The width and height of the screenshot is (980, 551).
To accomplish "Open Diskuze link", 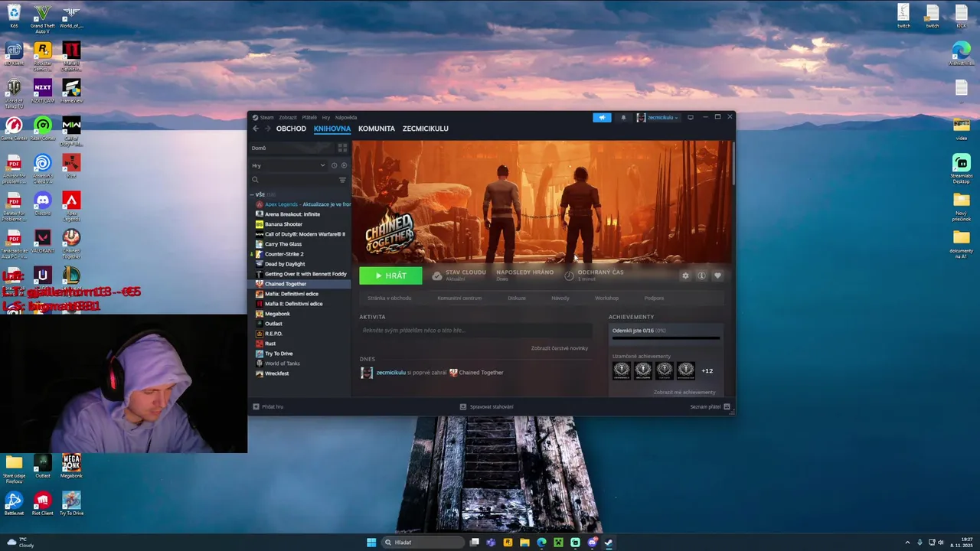I will tap(517, 298).
